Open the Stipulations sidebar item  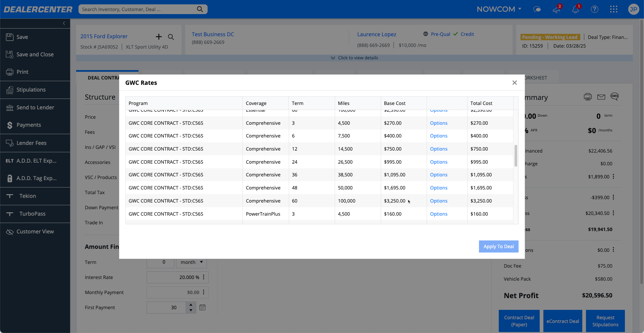tap(35, 90)
